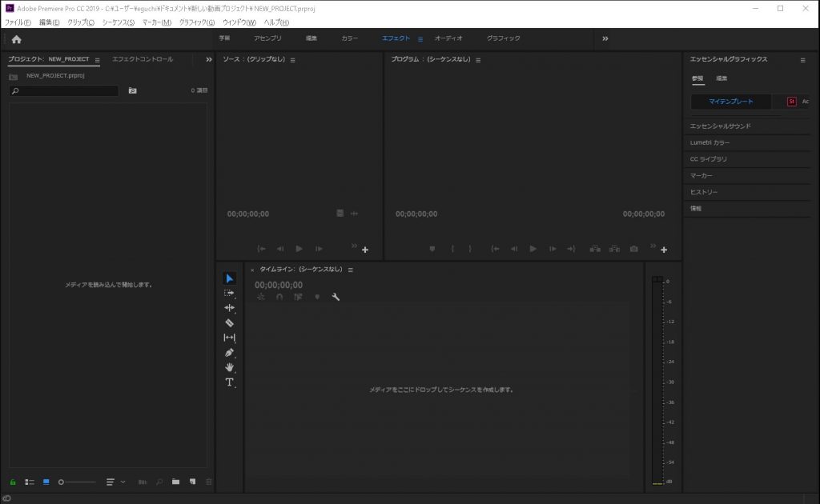The height and width of the screenshot is (504, 820).
Task: Click the Home icon
Action: click(x=16, y=39)
